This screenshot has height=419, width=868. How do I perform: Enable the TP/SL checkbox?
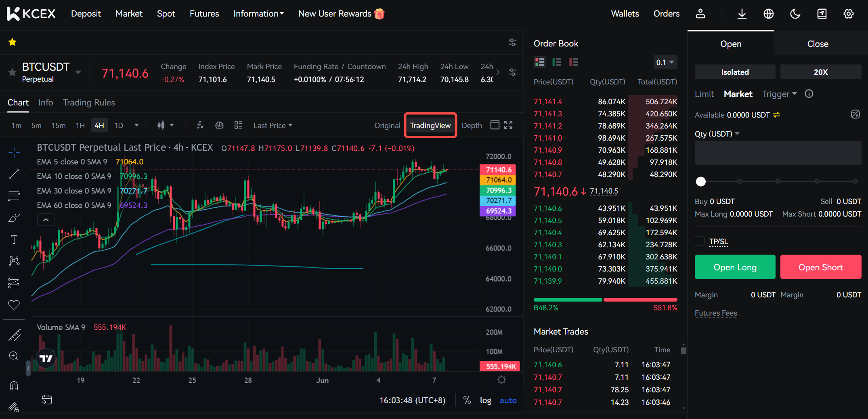coord(700,241)
